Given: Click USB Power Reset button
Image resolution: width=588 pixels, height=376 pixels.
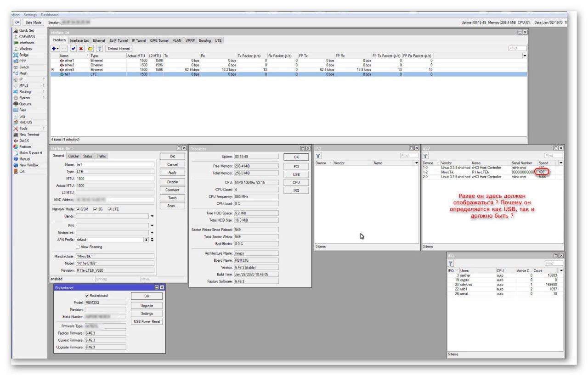Looking at the screenshot, I should 147,321.
